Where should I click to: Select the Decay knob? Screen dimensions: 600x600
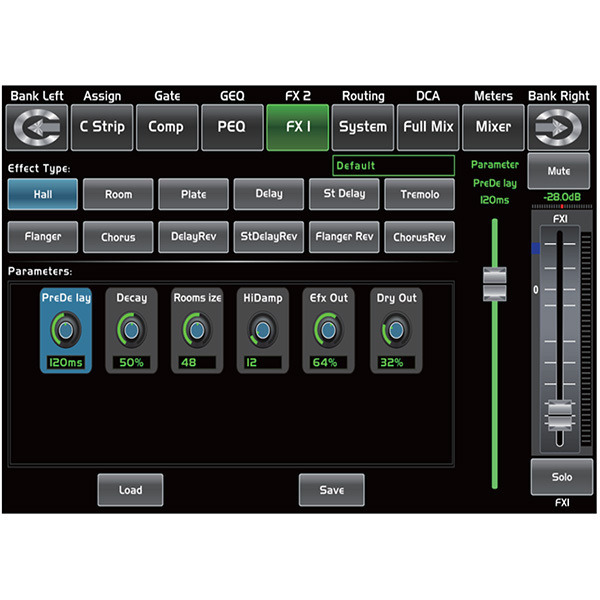(131, 330)
